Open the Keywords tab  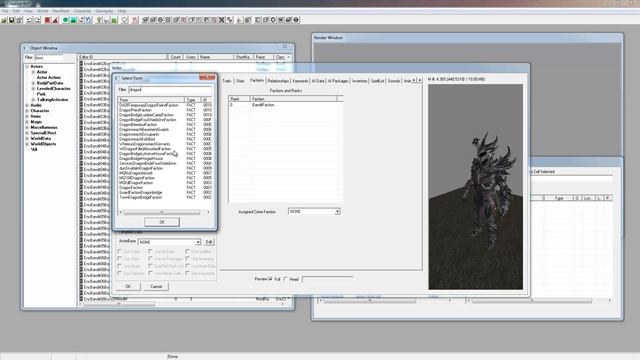(x=300, y=81)
